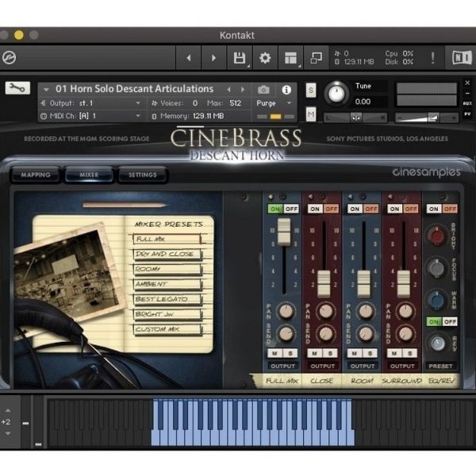Toggle minimized view icon in toolbar
The height and width of the screenshot is (476, 476).
click(x=316, y=58)
